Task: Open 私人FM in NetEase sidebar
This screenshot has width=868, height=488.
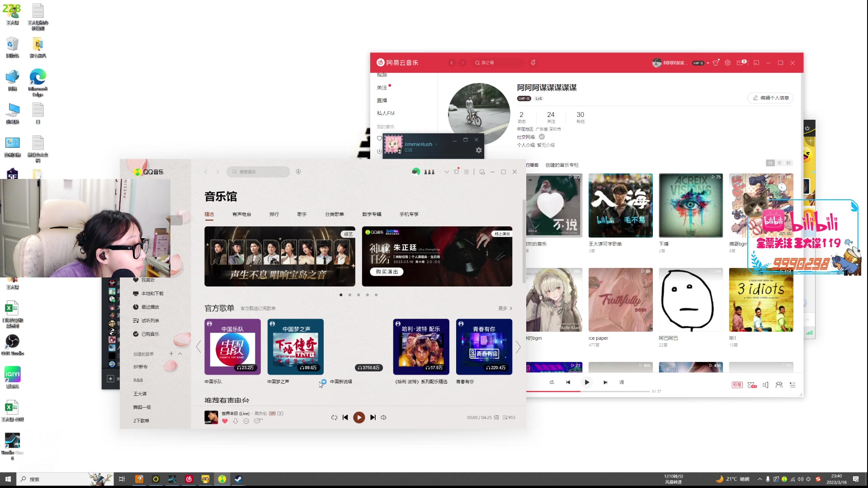Action: [386, 113]
